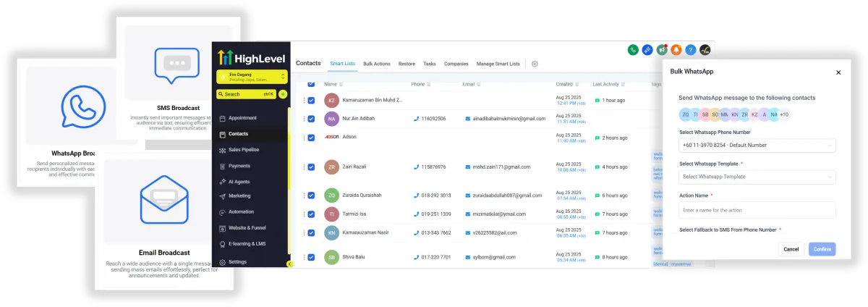Confirm the Bulk WhatsApp action
Image resolution: width=868 pixels, height=307 pixels.
822,249
